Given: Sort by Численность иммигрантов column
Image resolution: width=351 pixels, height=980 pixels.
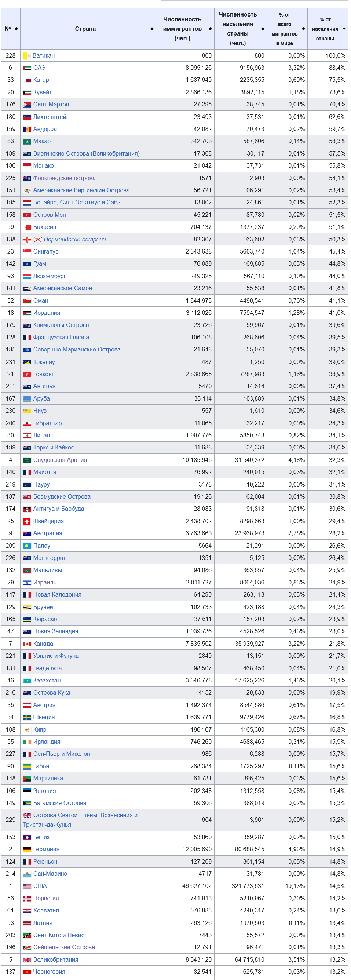Looking at the screenshot, I should 185,29.
